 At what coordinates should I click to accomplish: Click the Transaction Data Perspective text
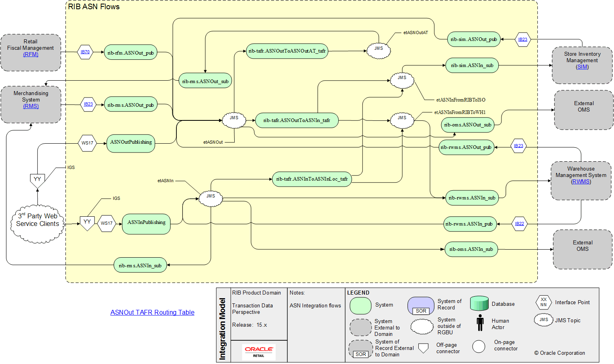252,309
